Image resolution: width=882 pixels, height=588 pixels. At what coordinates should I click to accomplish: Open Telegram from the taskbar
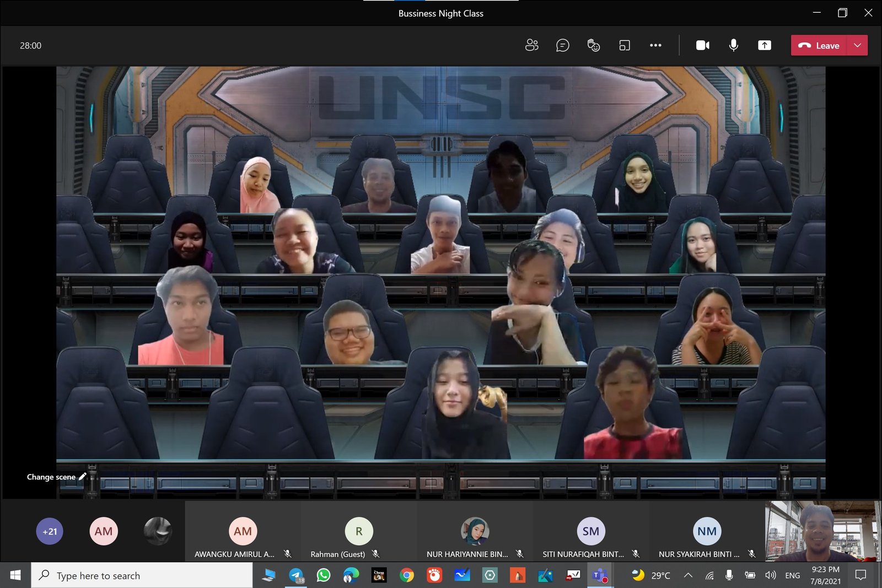pyautogui.click(x=296, y=576)
